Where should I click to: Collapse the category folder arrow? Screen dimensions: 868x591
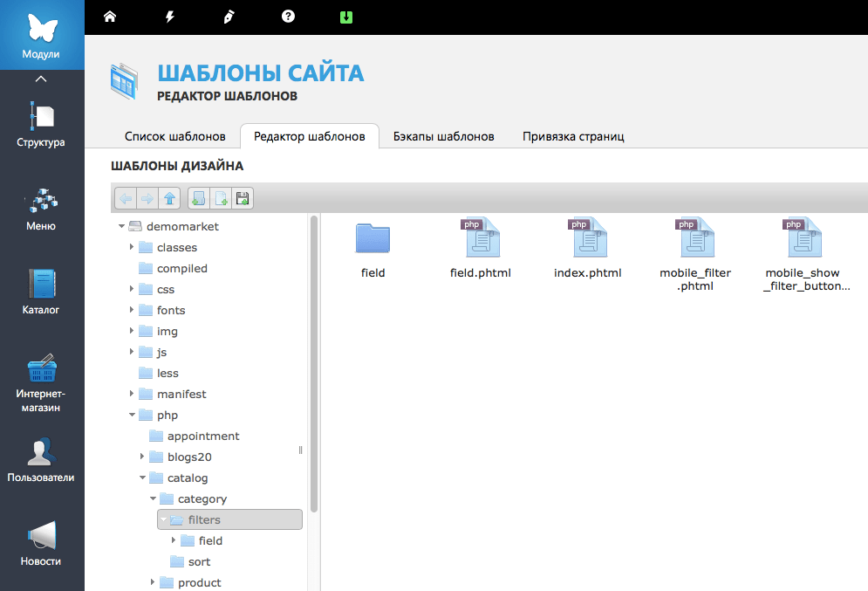[153, 498]
